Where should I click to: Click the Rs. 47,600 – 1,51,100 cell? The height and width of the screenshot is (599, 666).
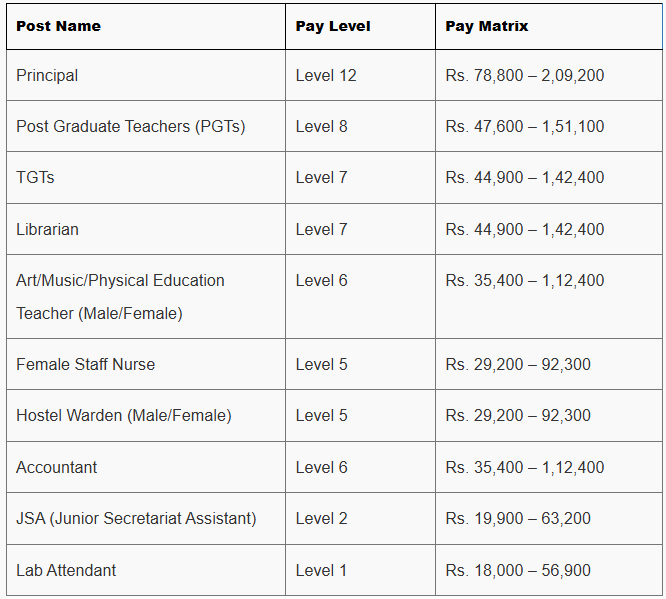(x=525, y=126)
